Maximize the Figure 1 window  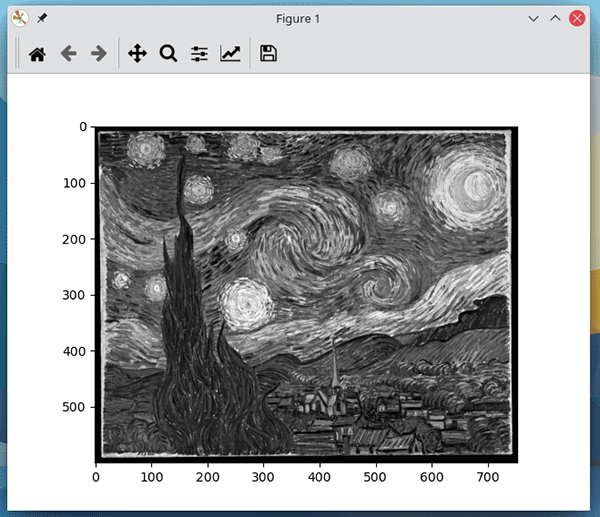(x=555, y=18)
